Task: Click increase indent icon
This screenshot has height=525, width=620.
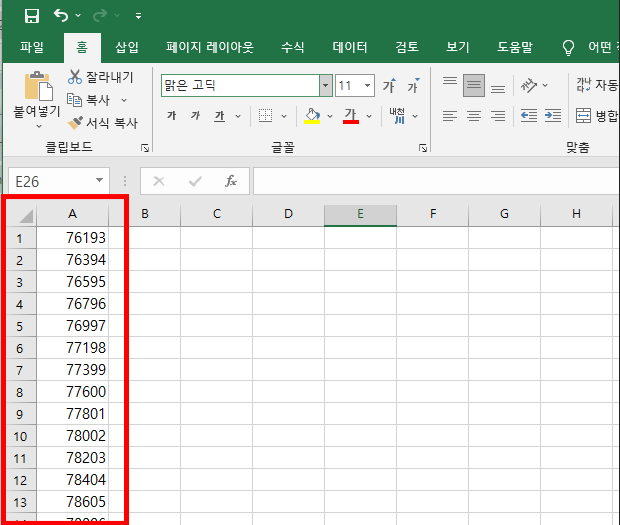Action: pos(553,115)
